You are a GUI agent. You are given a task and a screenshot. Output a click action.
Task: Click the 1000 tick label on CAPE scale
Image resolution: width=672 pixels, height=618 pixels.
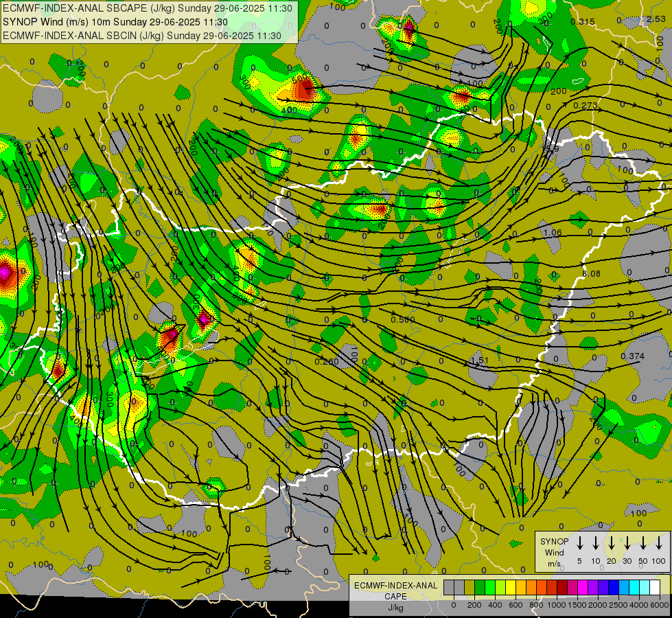click(x=557, y=605)
